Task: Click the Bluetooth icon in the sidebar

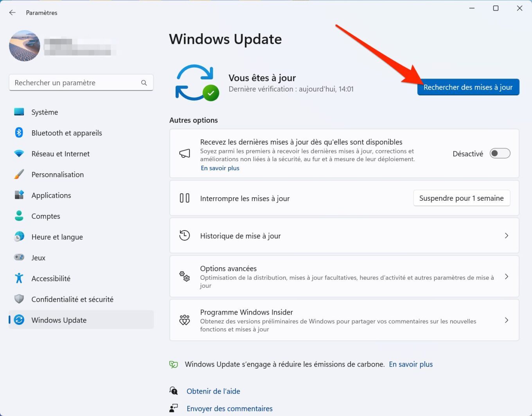Action: pyautogui.click(x=19, y=133)
